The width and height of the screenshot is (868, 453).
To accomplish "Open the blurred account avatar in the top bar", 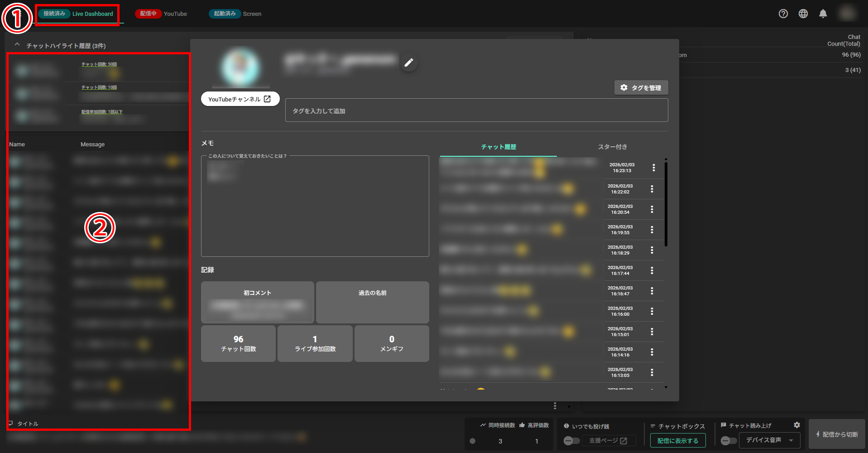I will 847,13.
